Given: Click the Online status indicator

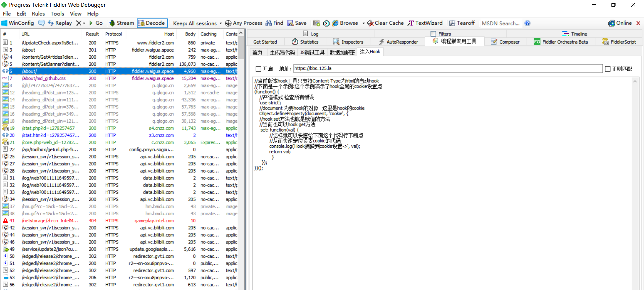Looking at the screenshot, I should pos(620,23).
